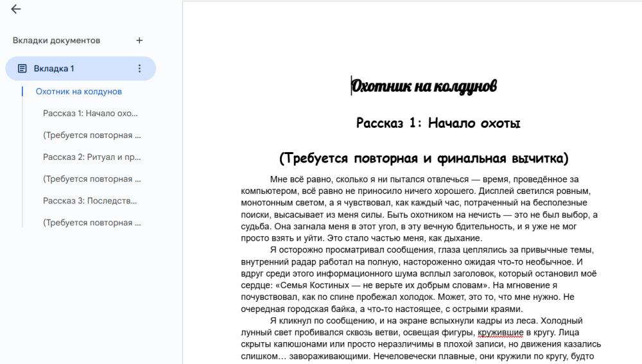Click the document icon beside Вкладка 1
Image resolution: width=642 pixels, height=364 pixels.
(x=22, y=69)
